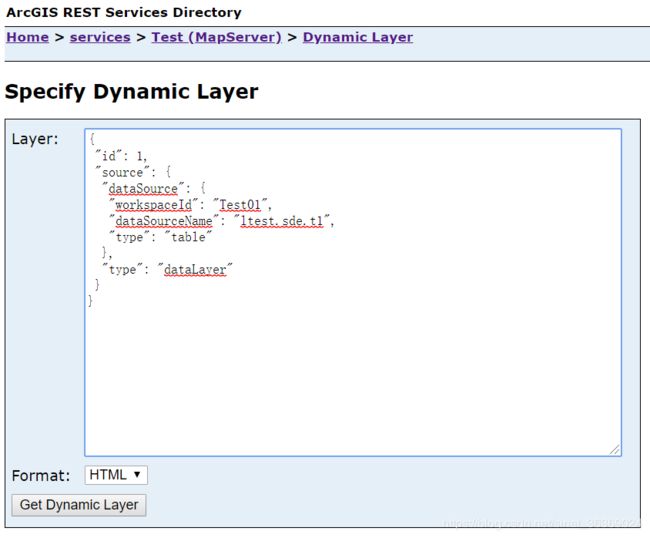650x538 pixels.
Task: Click the "dataSource" key text
Action: point(143,189)
